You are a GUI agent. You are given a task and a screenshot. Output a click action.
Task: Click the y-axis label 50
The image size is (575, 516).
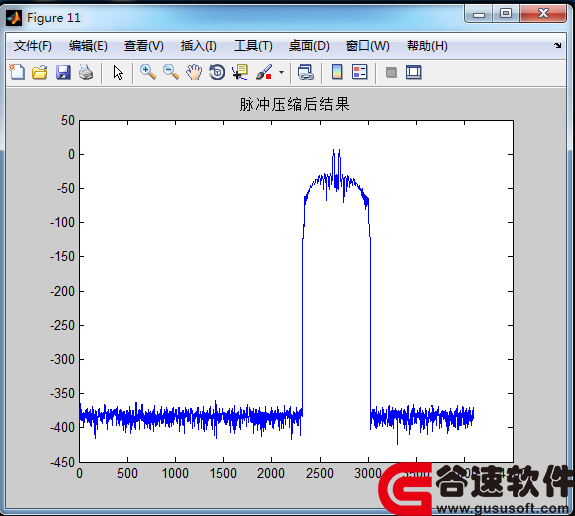click(68, 120)
